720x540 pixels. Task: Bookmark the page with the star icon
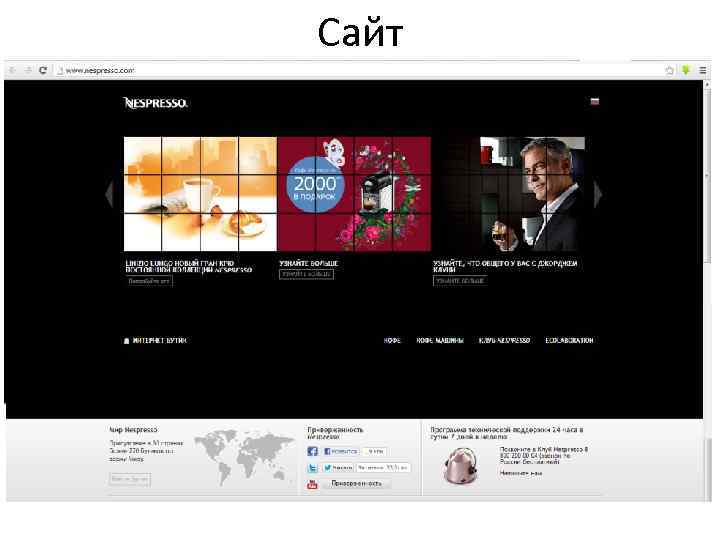pyautogui.click(x=669, y=70)
